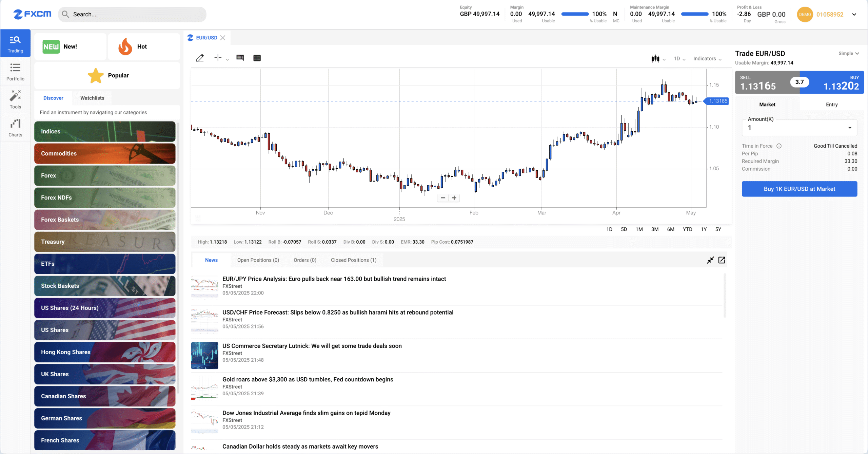The image size is (868, 454).
Task: Open the Hong Kong Shares category
Action: 105,352
